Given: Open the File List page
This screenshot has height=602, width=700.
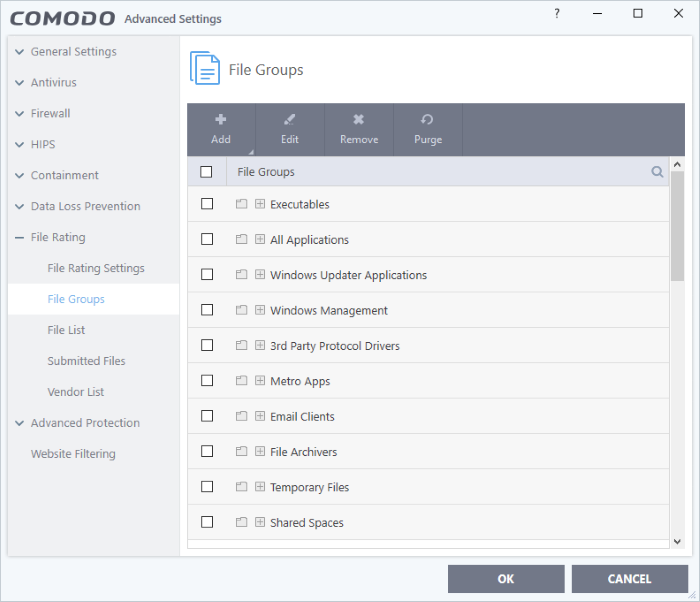Looking at the screenshot, I should pyautogui.click(x=66, y=330).
